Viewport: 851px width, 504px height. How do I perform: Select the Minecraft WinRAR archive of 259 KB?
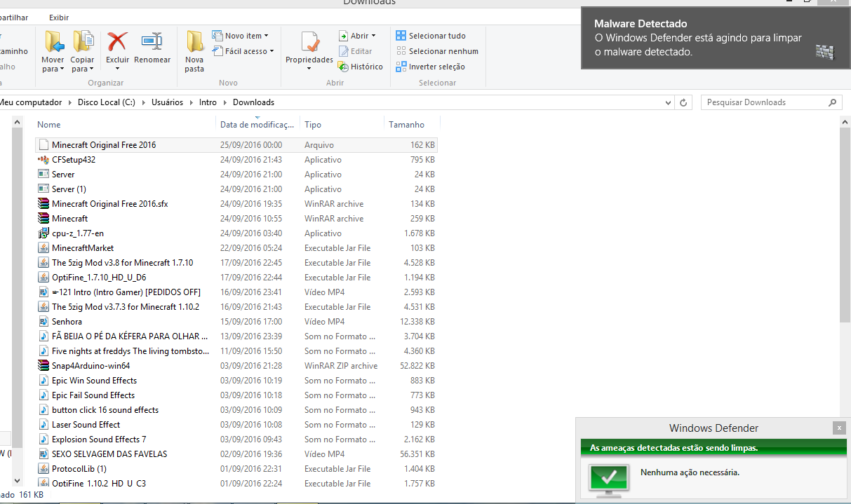236,219
